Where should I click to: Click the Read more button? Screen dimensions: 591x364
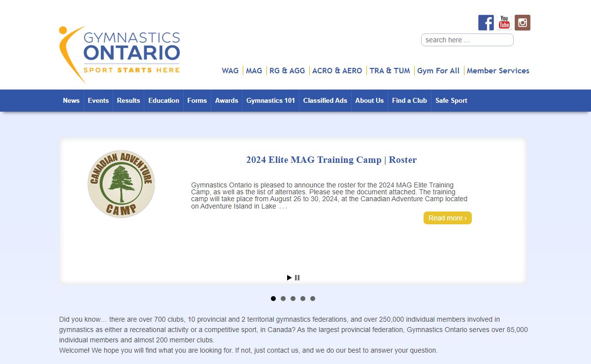(x=448, y=218)
